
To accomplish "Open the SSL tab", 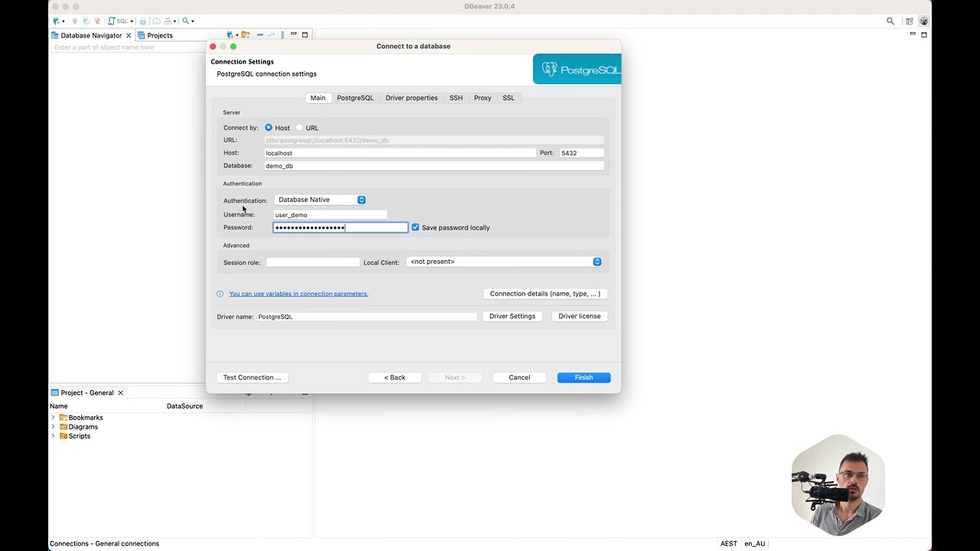I will point(508,98).
